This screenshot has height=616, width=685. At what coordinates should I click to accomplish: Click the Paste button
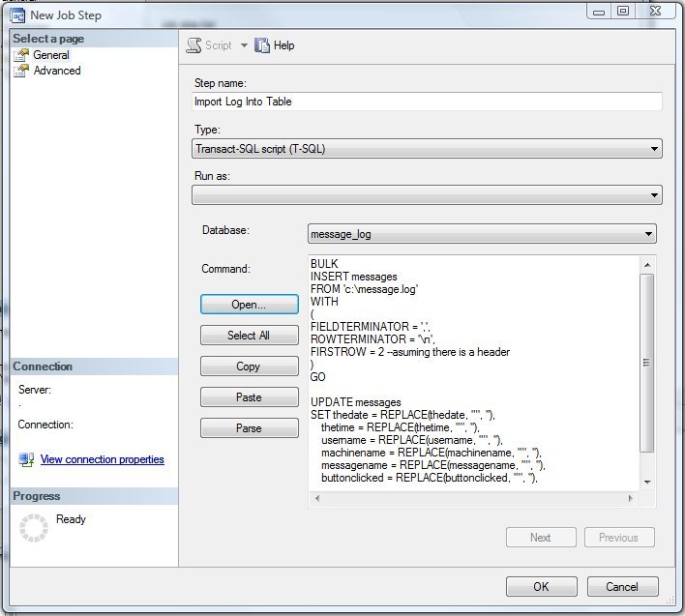(248, 397)
